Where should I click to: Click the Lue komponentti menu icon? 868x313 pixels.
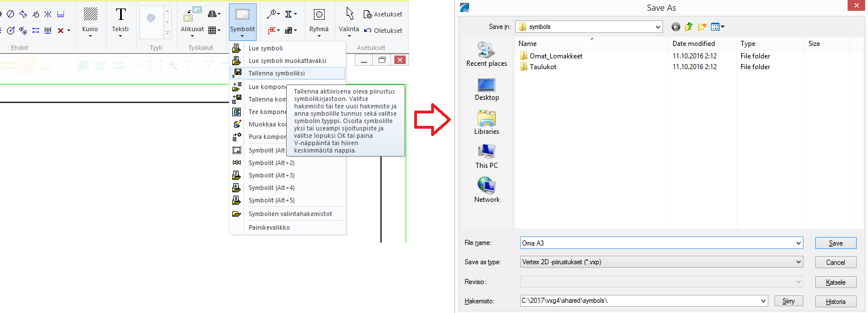pyautogui.click(x=237, y=87)
